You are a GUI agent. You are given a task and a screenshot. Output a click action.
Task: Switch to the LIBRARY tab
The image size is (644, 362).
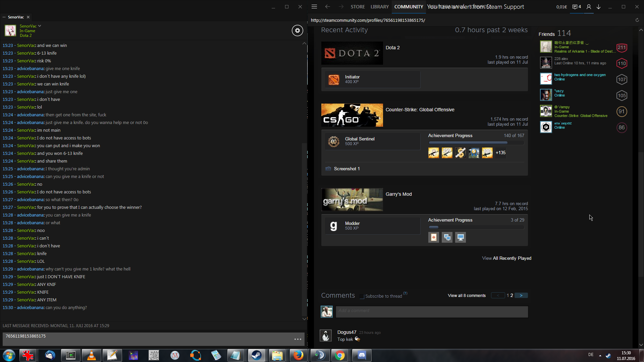[x=379, y=7]
